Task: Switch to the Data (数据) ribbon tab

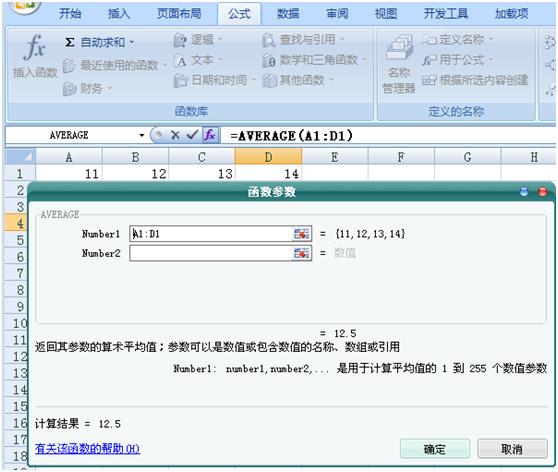Action: [288, 14]
